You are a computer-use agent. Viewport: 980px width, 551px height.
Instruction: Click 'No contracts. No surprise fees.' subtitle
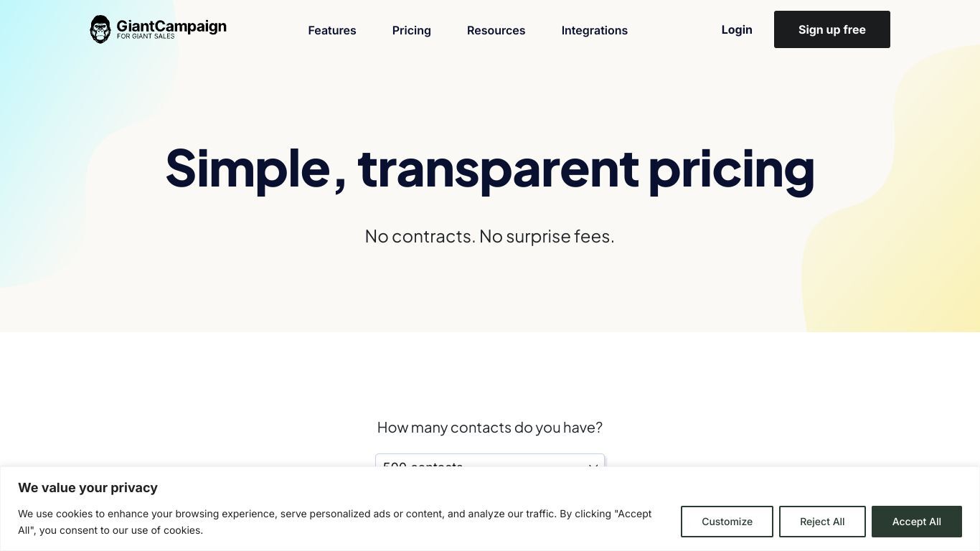(x=490, y=236)
